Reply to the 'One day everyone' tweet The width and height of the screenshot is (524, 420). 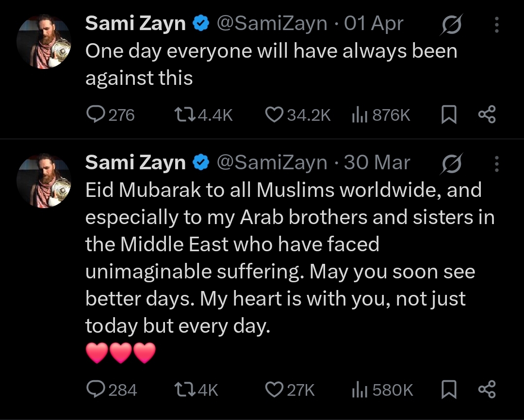click(x=93, y=115)
